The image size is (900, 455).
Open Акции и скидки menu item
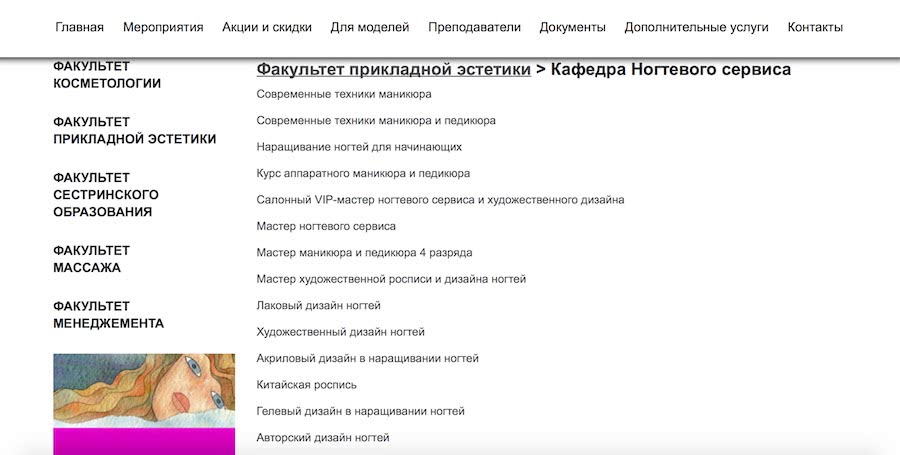(x=267, y=27)
